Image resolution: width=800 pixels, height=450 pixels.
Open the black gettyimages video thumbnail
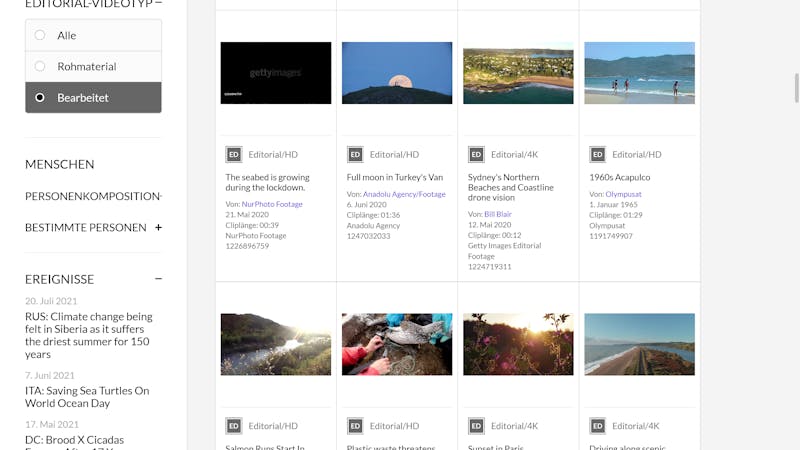coord(276,73)
